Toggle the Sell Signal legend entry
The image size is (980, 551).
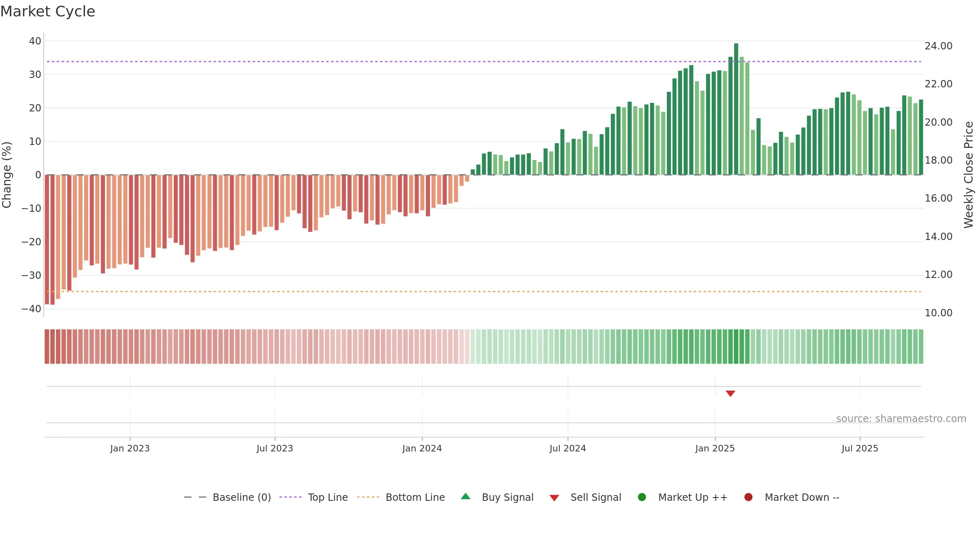tap(585, 497)
